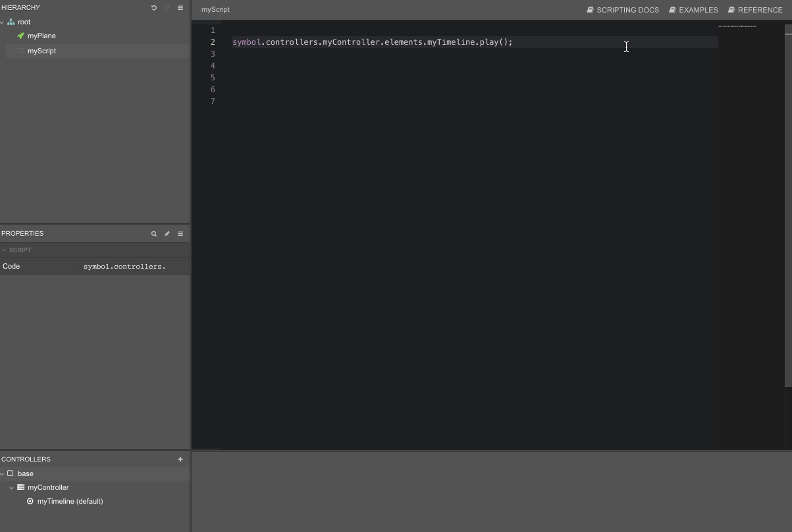Click the word symbol in code line 2
The image size is (792, 532).
[x=247, y=42]
